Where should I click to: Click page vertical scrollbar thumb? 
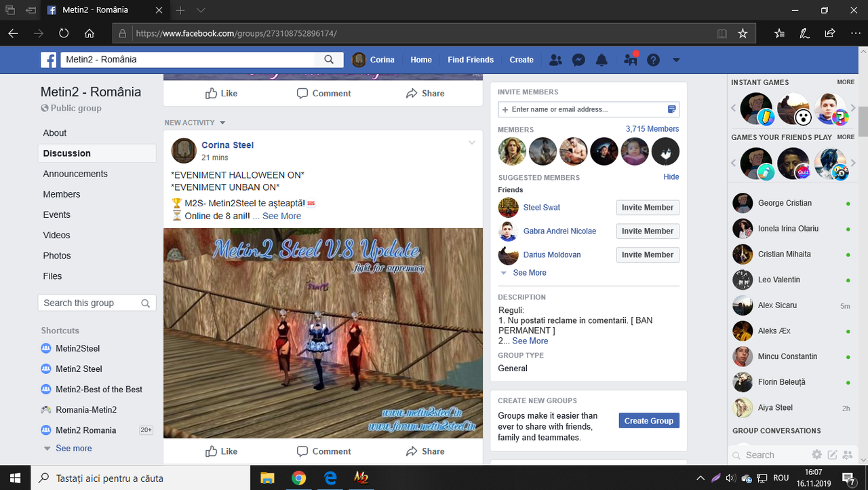pos(863,122)
